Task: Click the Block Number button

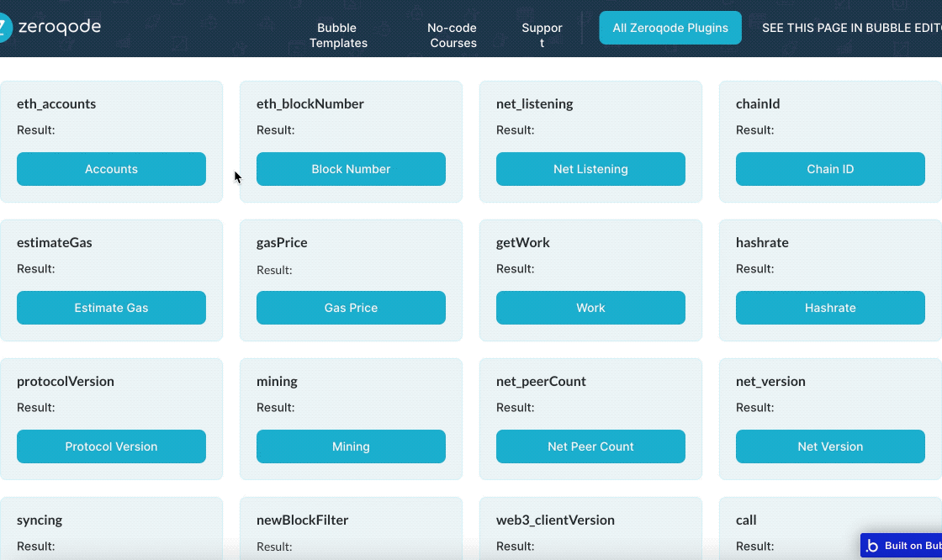Action: [351, 169]
